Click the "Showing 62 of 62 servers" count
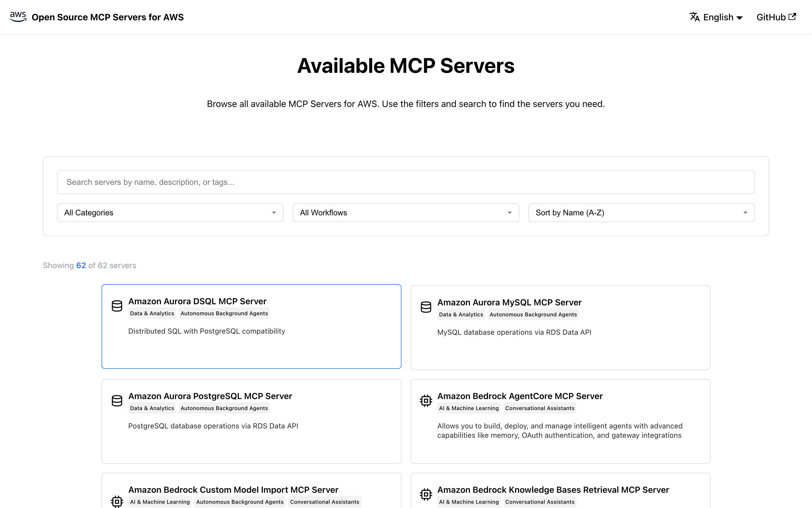This screenshot has width=812, height=508. (x=90, y=265)
